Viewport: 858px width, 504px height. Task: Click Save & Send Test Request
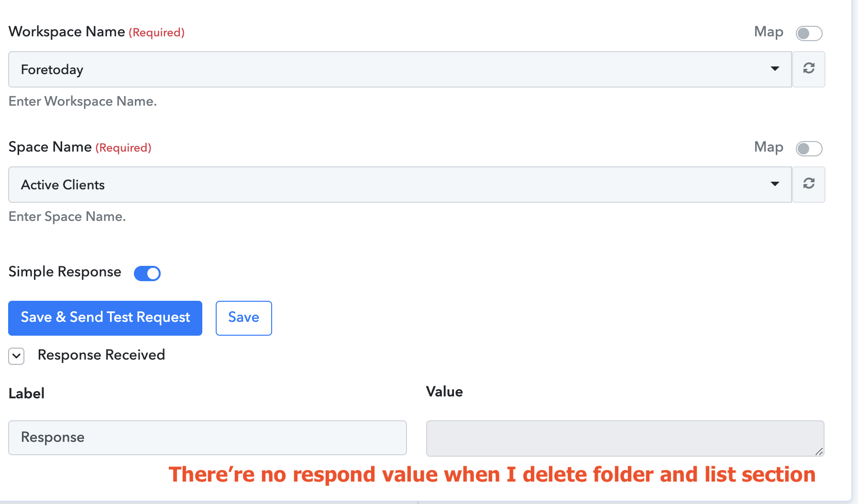tap(105, 318)
